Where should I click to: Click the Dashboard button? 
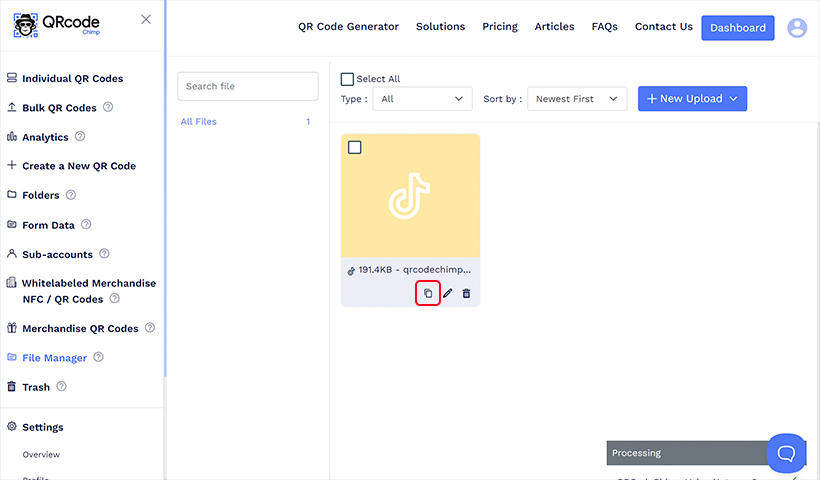737,28
